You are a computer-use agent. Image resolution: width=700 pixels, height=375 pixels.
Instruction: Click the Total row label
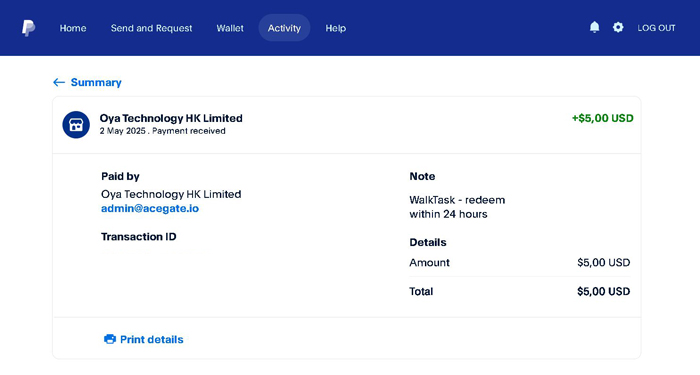point(421,292)
